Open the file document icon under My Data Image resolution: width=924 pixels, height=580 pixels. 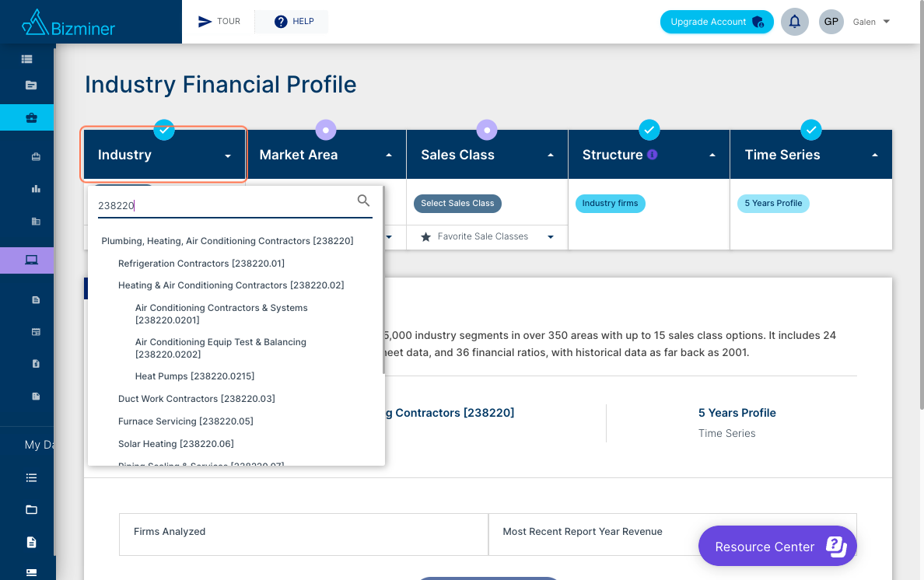[x=31, y=543]
